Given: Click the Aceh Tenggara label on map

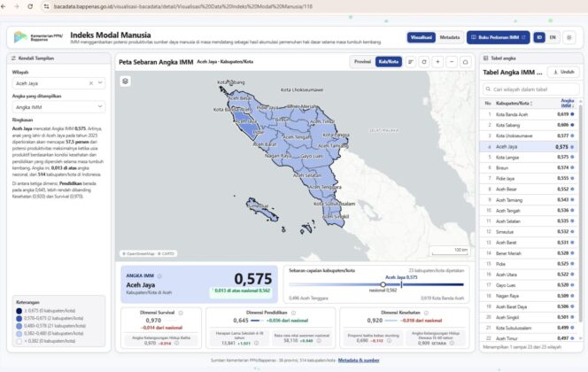Looking at the screenshot, I should click(325, 187).
